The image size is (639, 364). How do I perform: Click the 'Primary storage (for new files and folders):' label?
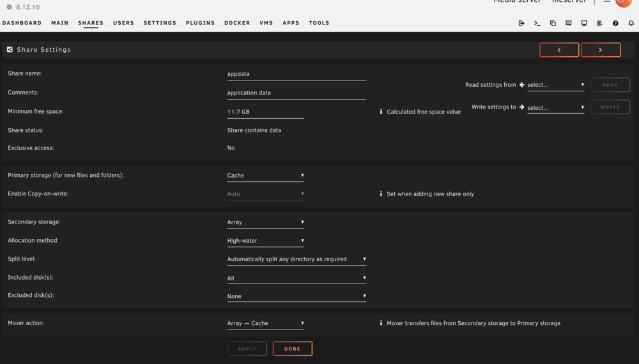[x=66, y=175]
